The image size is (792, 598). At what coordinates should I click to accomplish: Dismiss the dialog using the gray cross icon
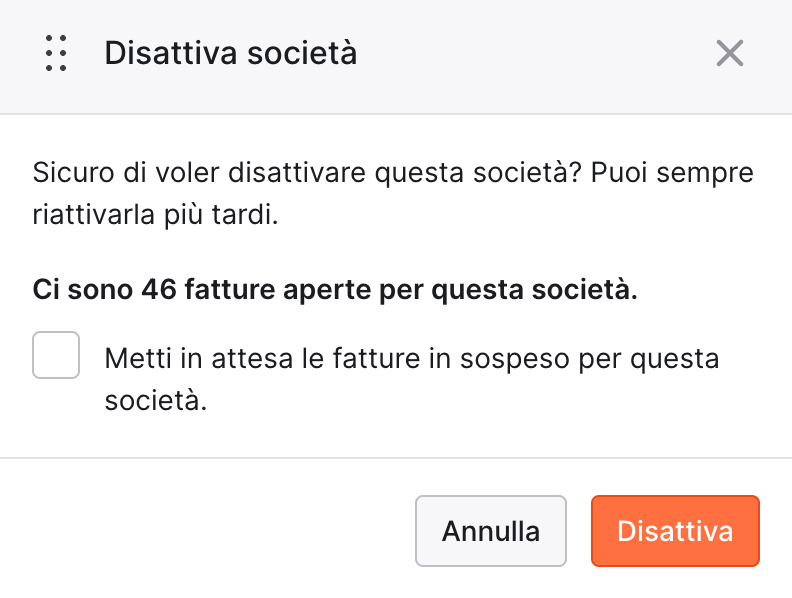[x=730, y=53]
